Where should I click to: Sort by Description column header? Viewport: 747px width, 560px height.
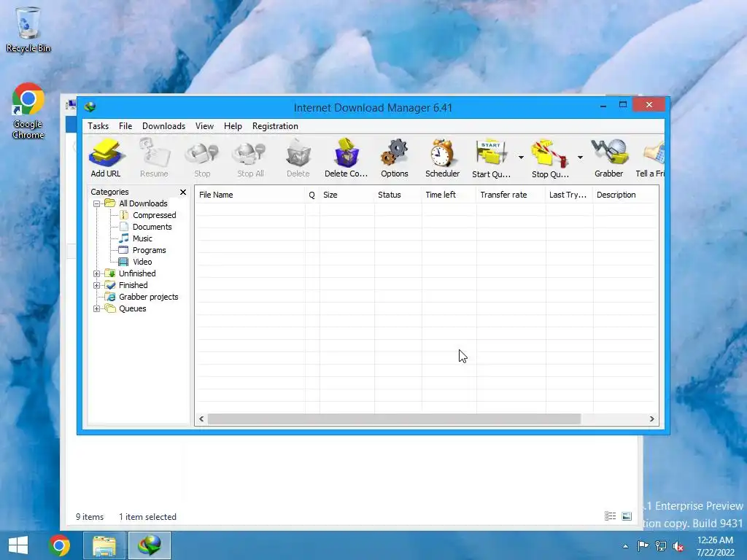click(625, 195)
